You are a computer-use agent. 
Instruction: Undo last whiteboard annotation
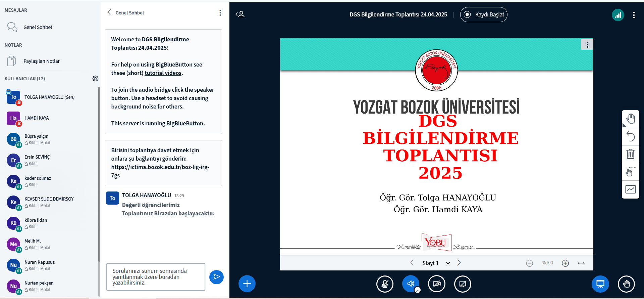tap(631, 136)
